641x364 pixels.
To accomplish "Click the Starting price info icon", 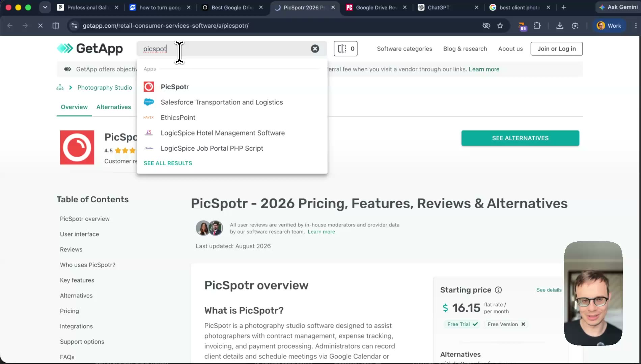I will pyautogui.click(x=498, y=290).
